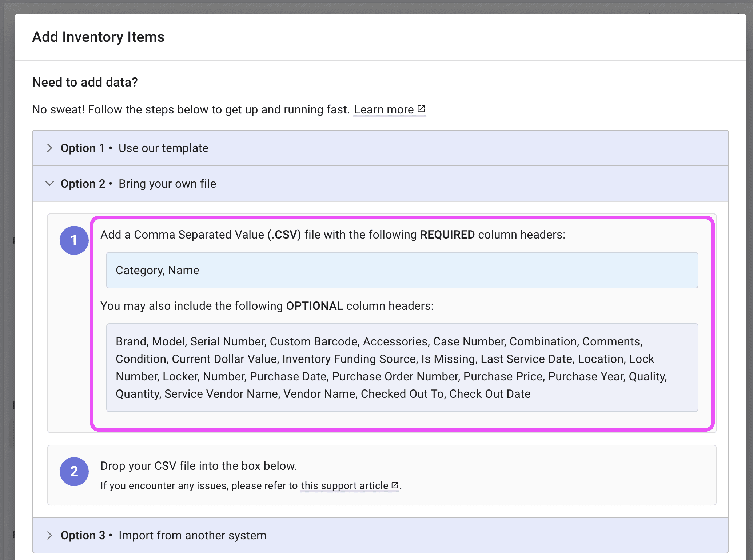753x560 pixels.
Task: Click the Need to add data heading
Action: point(85,82)
